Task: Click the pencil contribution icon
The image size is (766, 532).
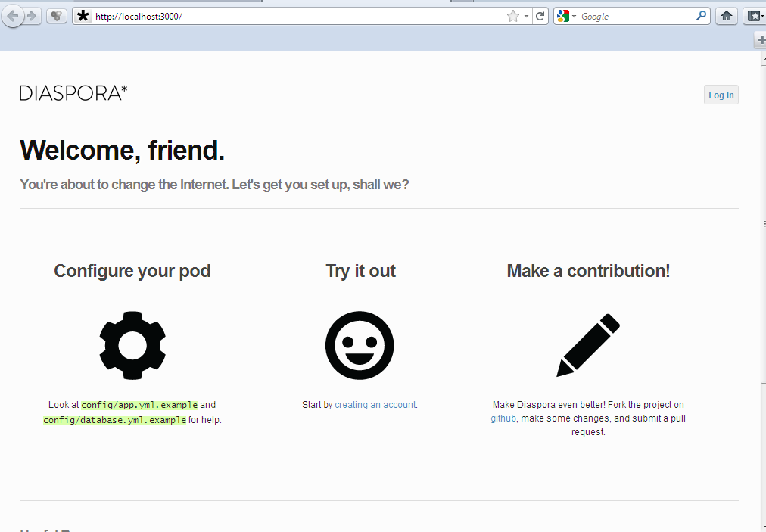Action: click(x=588, y=345)
